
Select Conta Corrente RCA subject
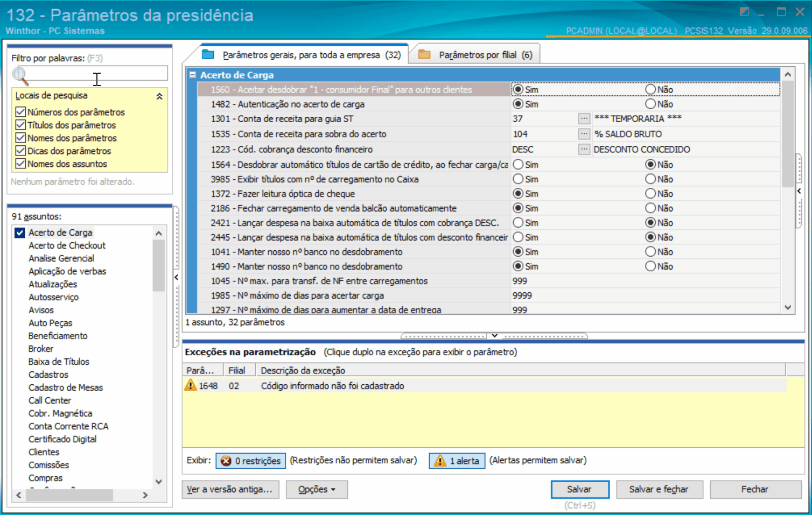[68, 426]
